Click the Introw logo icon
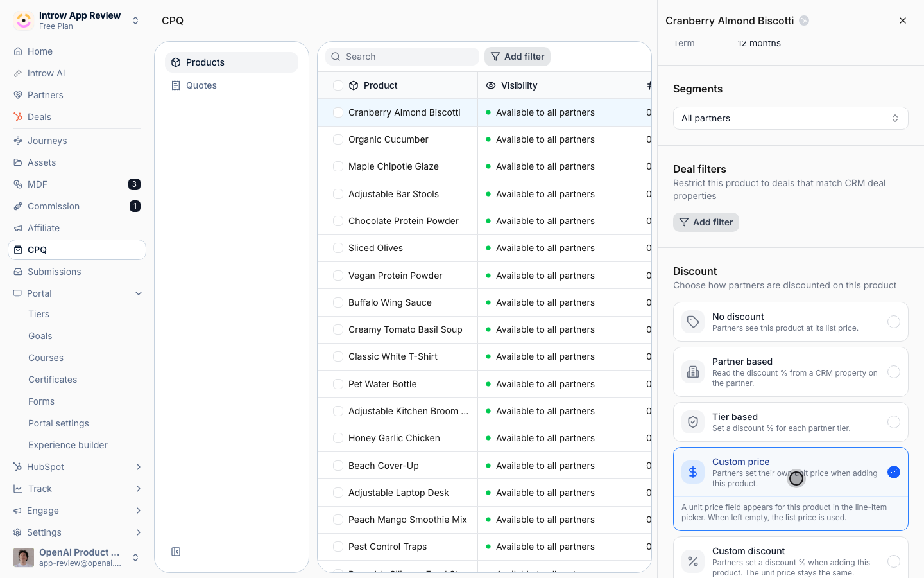924x578 pixels. point(24,21)
